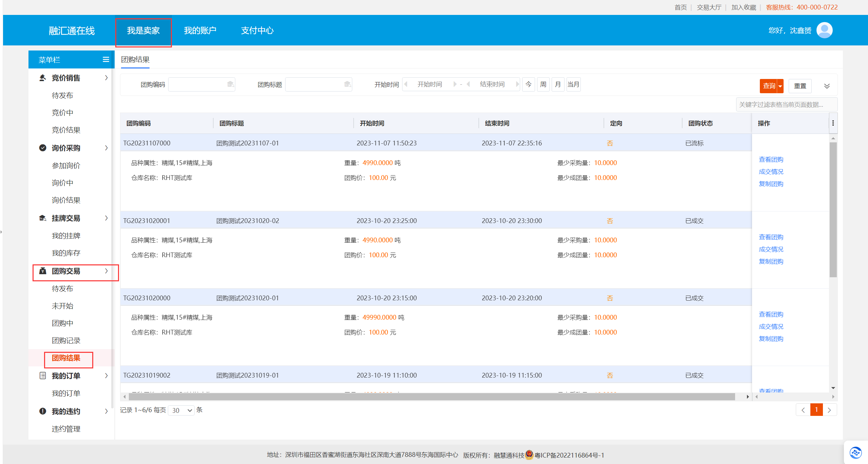The width and height of the screenshot is (868, 464).
Task: Click the three-dot column settings icon
Action: [x=833, y=123]
